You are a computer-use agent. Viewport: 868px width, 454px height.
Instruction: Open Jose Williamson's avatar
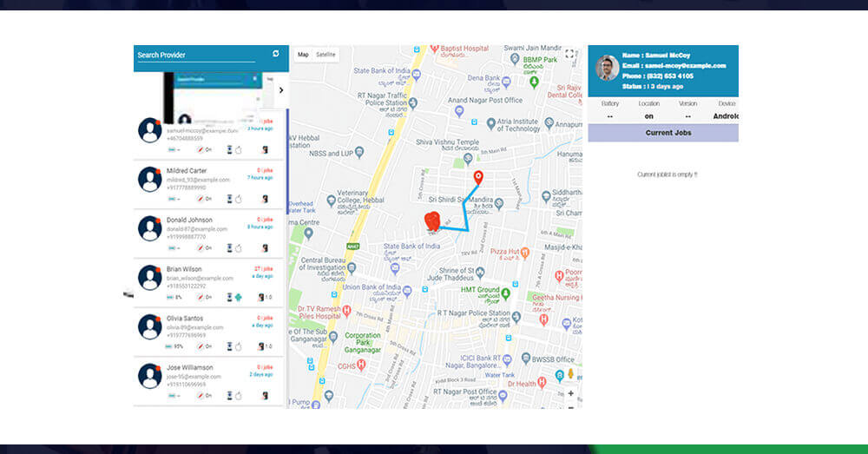pos(150,376)
